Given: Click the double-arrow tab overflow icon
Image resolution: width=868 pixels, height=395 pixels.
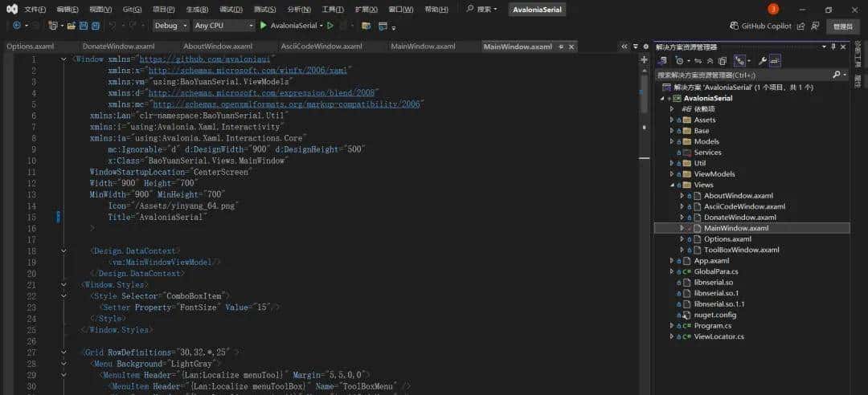Looking at the screenshot, I should pyautogui.click(x=624, y=47).
